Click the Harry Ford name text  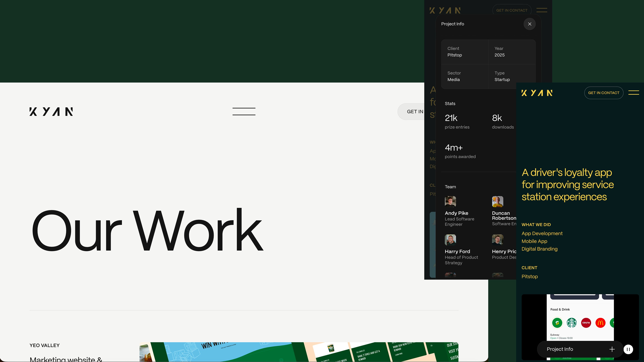coord(457,251)
